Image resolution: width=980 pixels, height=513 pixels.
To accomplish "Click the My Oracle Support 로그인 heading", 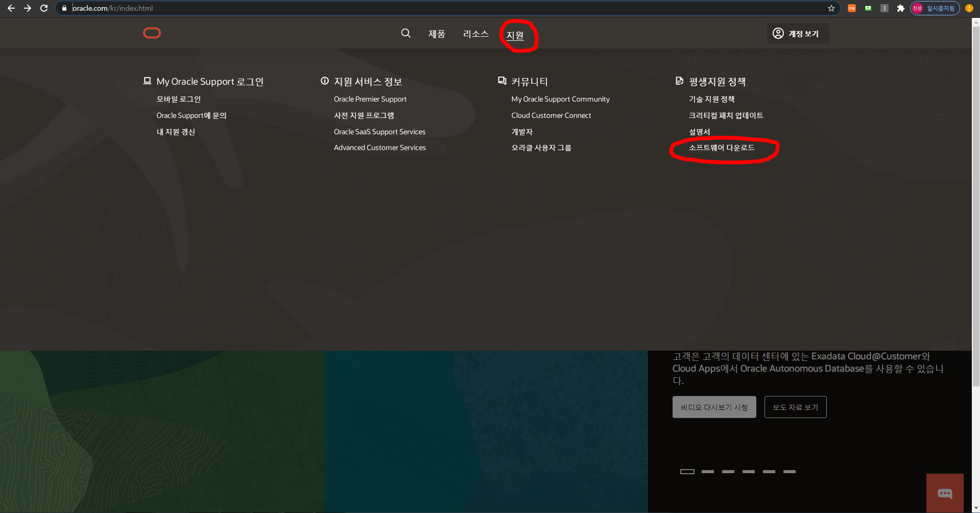I will pyautogui.click(x=210, y=82).
